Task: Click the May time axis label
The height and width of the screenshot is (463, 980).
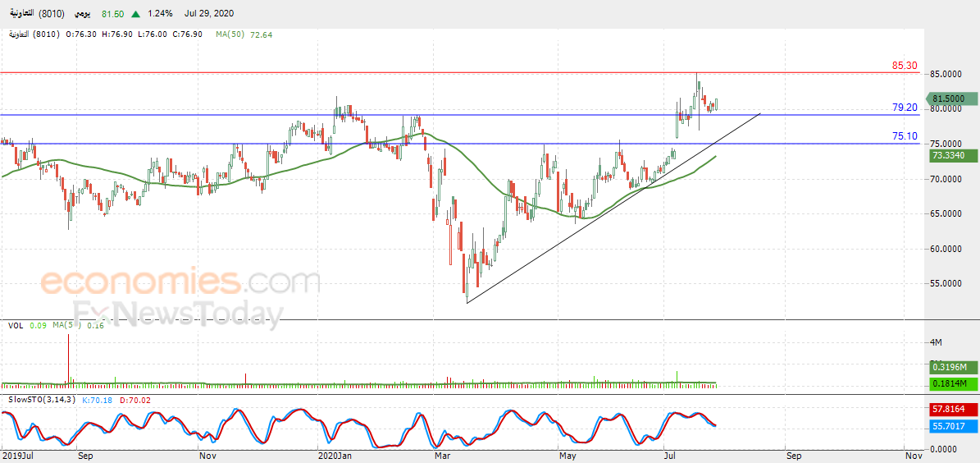Action: point(568,456)
